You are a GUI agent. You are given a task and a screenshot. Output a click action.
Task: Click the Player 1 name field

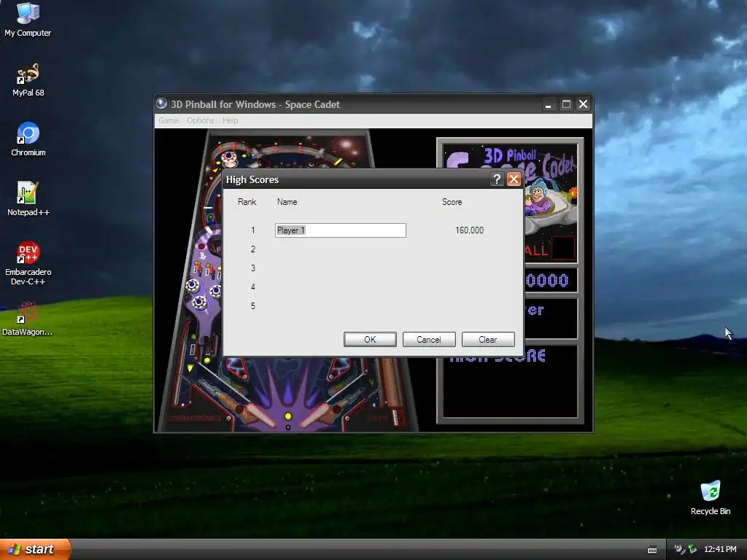[x=340, y=230]
